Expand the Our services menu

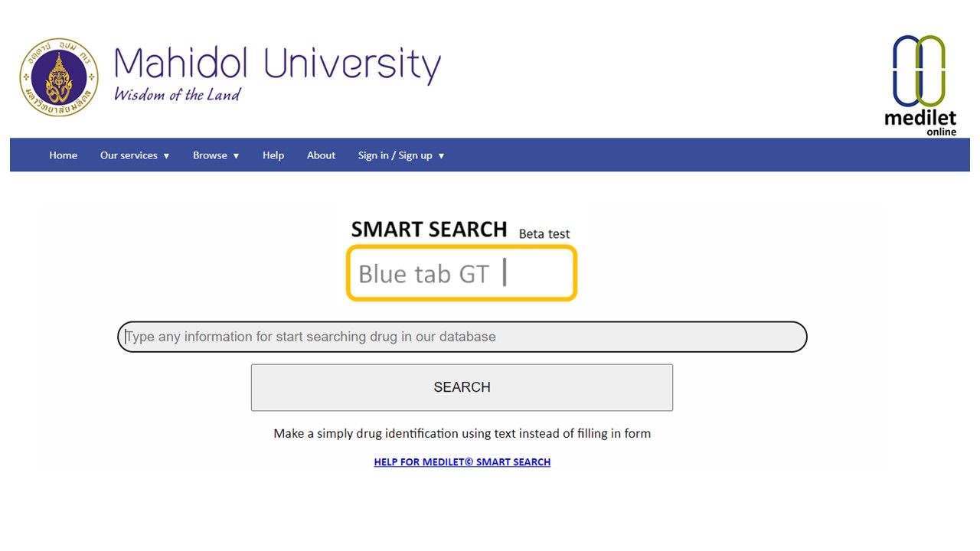pos(129,155)
